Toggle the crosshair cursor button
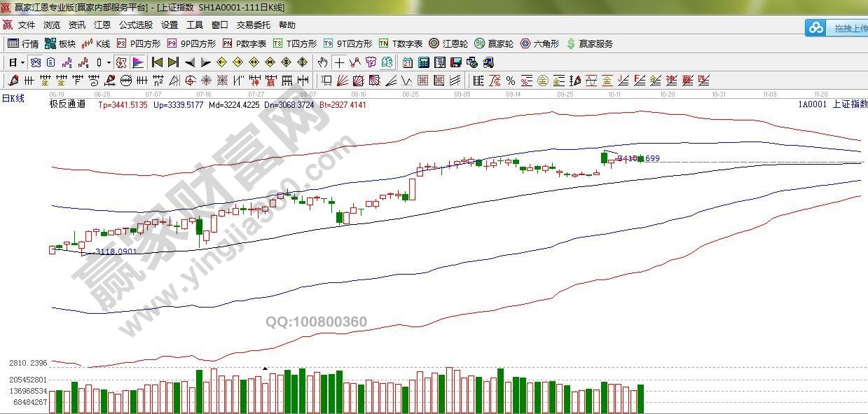 tap(339, 62)
